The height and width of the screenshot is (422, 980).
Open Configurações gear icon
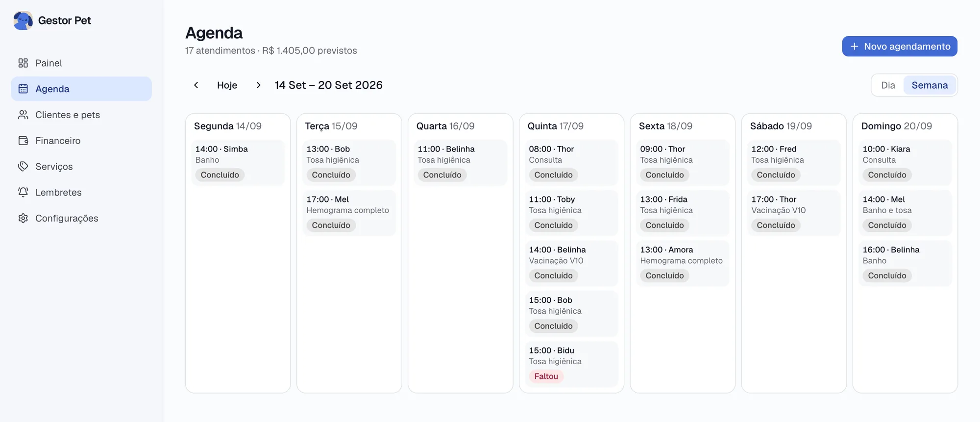(23, 218)
